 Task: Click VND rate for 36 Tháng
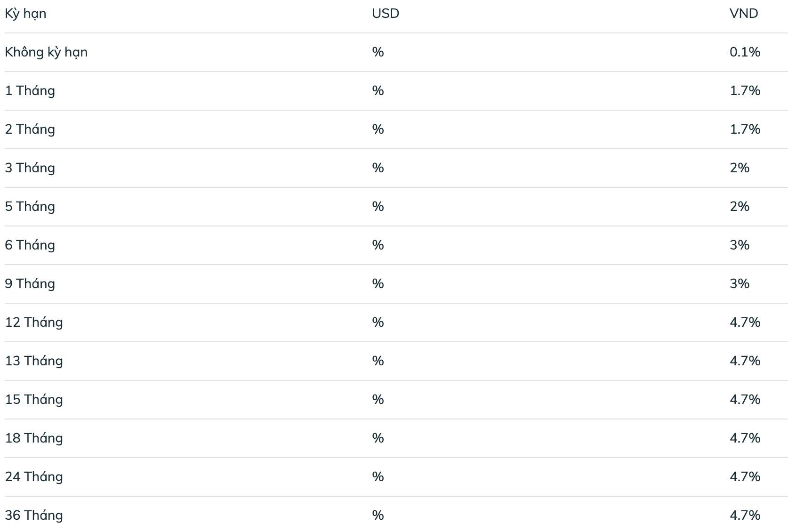(x=745, y=516)
